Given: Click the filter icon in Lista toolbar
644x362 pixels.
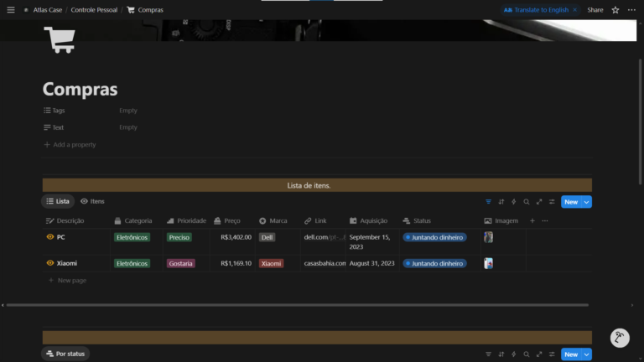Looking at the screenshot, I should pyautogui.click(x=489, y=202).
